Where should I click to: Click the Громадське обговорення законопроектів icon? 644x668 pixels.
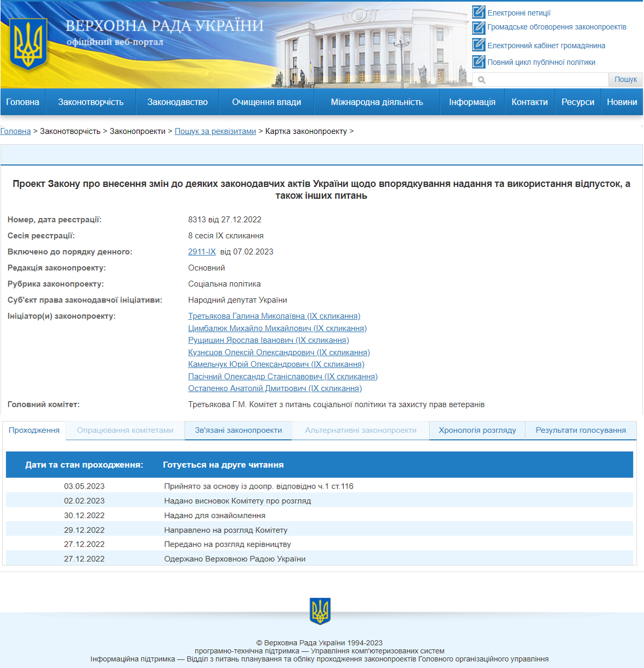click(x=479, y=27)
